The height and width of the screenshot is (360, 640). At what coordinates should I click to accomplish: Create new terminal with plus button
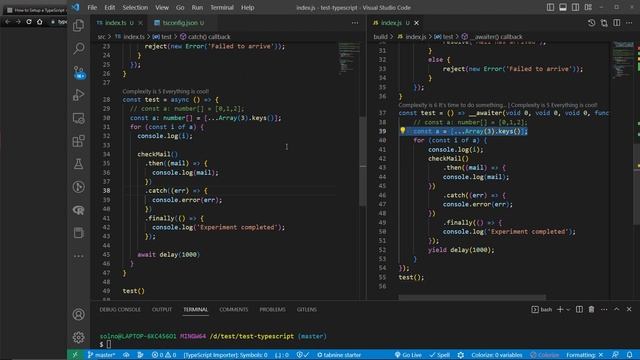pyautogui.click(x=560, y=309)
